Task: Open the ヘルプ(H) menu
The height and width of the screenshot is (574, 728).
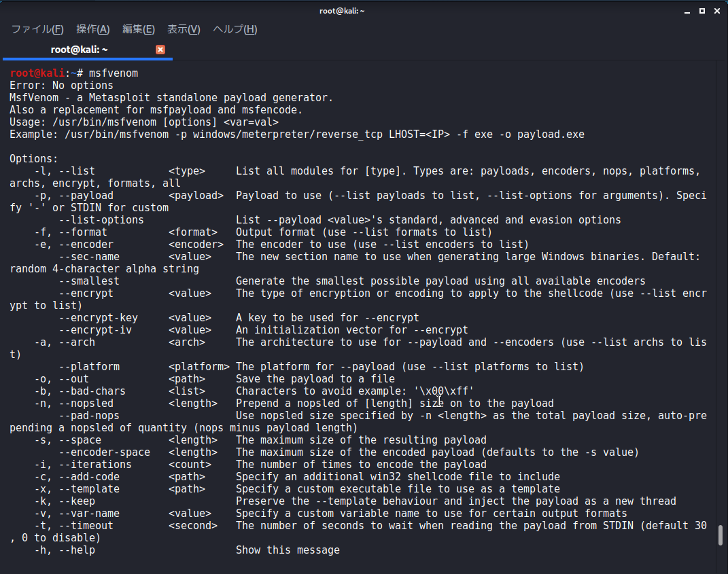Action: pos(235,29)
